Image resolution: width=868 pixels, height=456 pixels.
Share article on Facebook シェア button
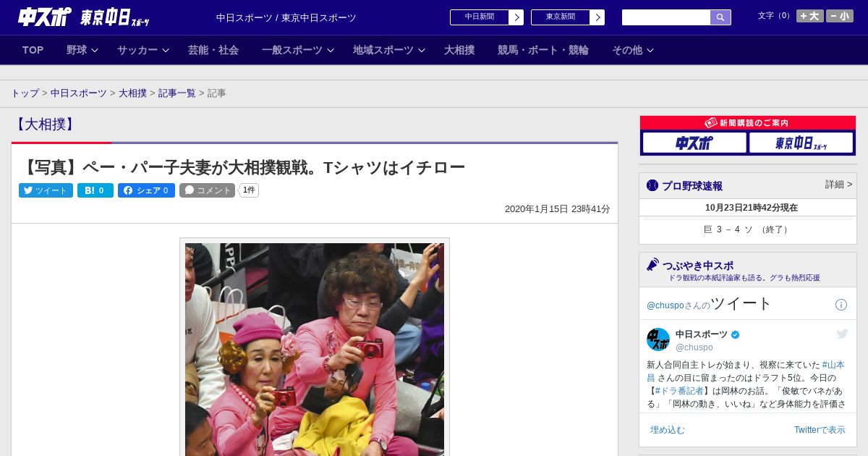[146, 190]
